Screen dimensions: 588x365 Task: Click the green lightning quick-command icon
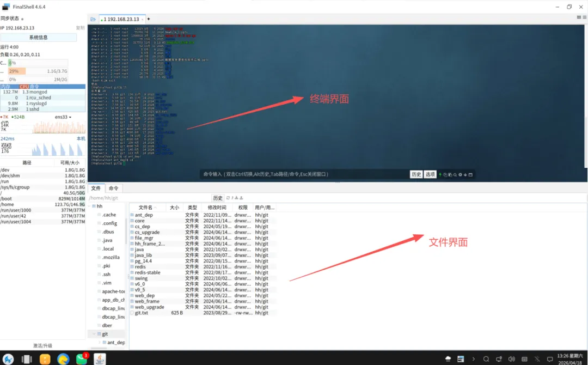tap(440, 174)
